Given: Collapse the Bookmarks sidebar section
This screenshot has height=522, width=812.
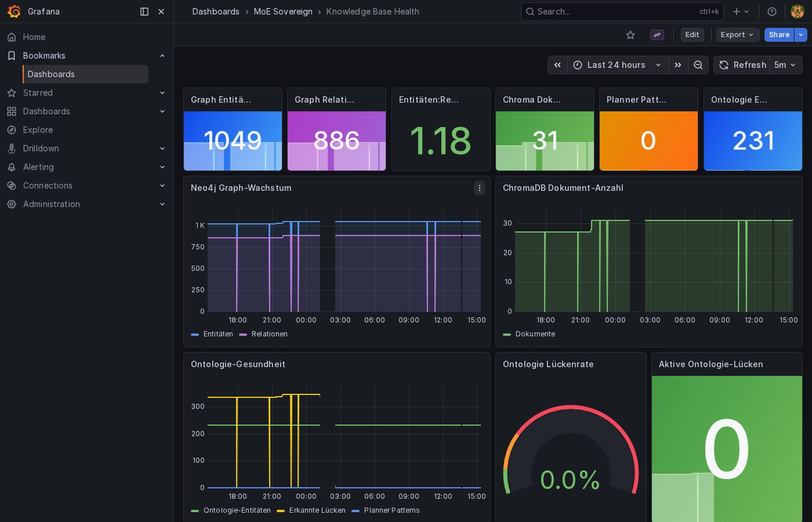Looking at the screenshot, I should click(162, 56).
